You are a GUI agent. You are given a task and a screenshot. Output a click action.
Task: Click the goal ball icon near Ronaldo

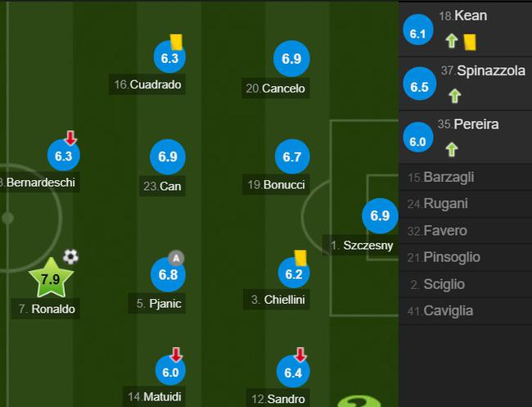coord(71,257)
